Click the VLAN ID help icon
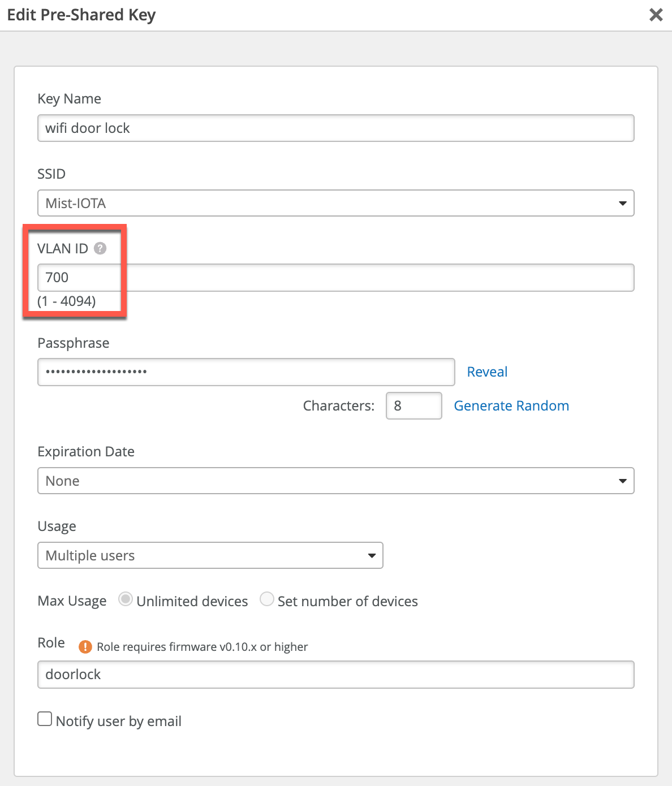The image size is (672, 786). pyautogui.click(x=100, y=248)
